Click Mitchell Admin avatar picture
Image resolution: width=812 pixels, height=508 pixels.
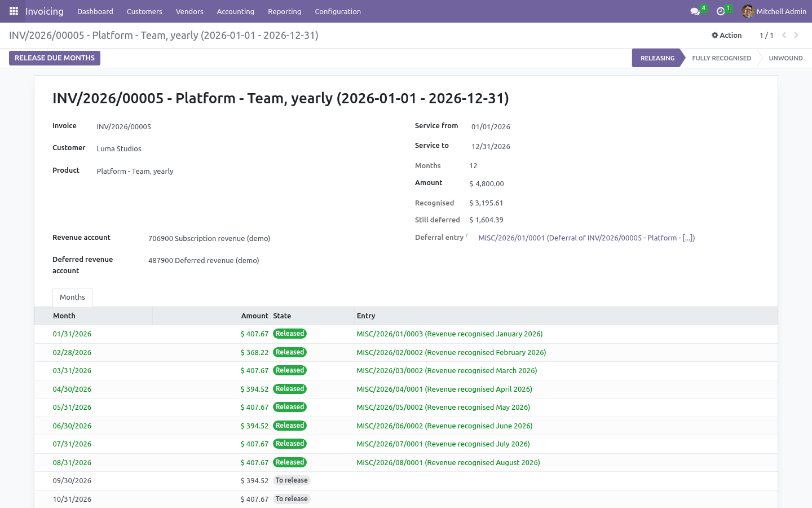tap(748, 11)
